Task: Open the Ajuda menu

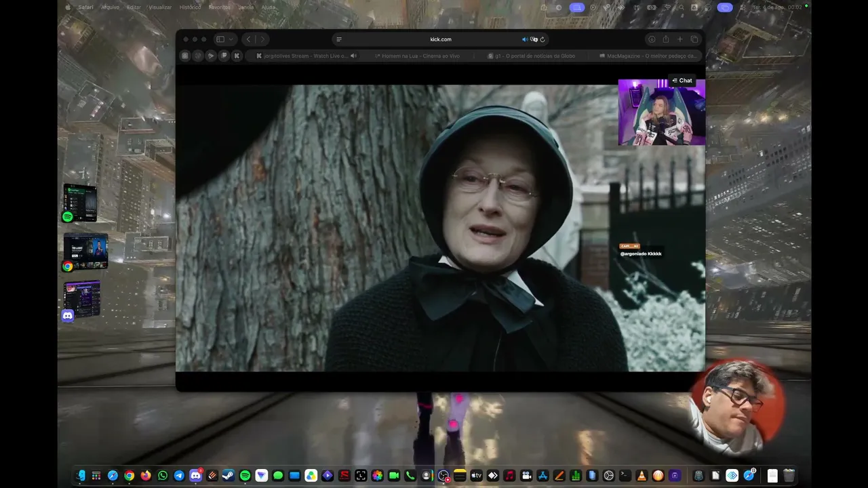Action: point(269,7)
